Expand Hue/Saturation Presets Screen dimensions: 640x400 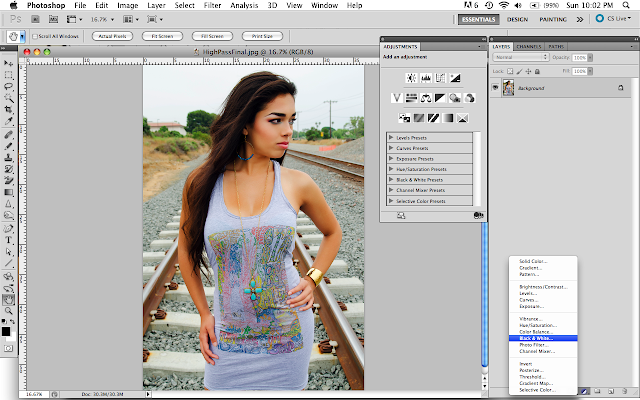(391, 169)
